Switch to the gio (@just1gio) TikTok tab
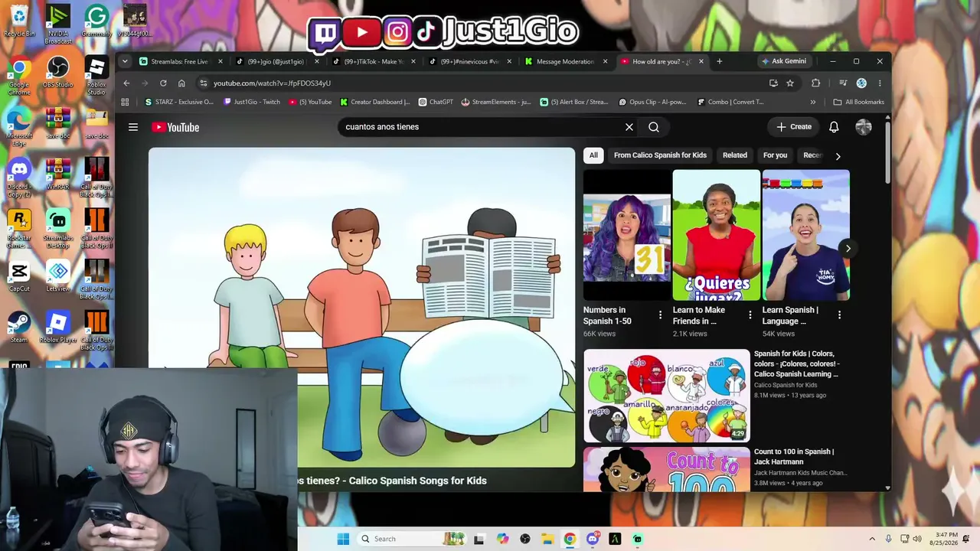 click(276, 61)
